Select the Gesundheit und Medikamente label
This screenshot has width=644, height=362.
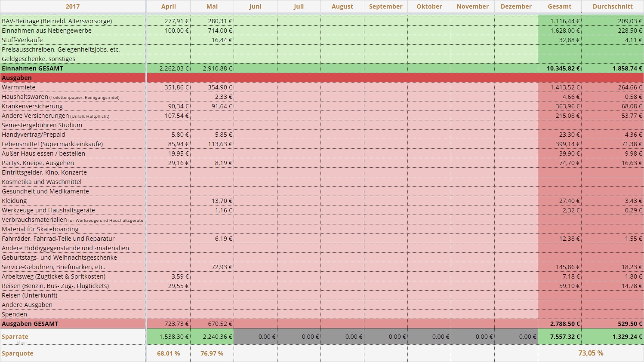tap(45, 191)
